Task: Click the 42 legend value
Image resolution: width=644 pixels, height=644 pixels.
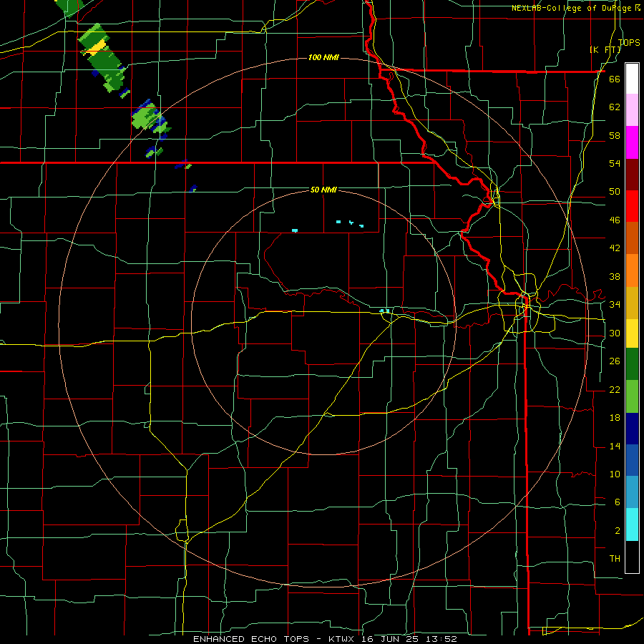Action: (615, 248)
